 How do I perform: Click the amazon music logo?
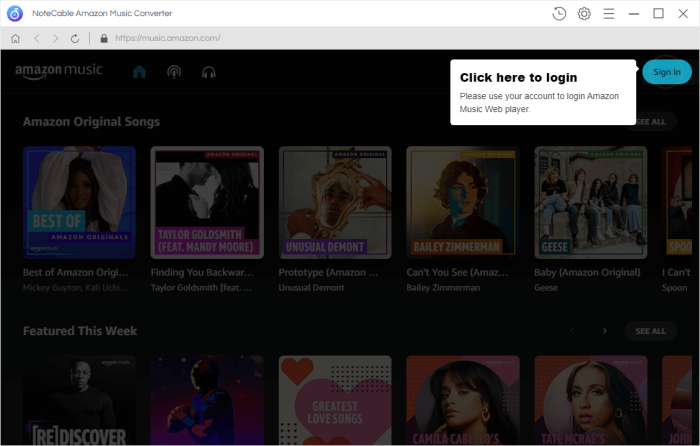tap(59, 71)
